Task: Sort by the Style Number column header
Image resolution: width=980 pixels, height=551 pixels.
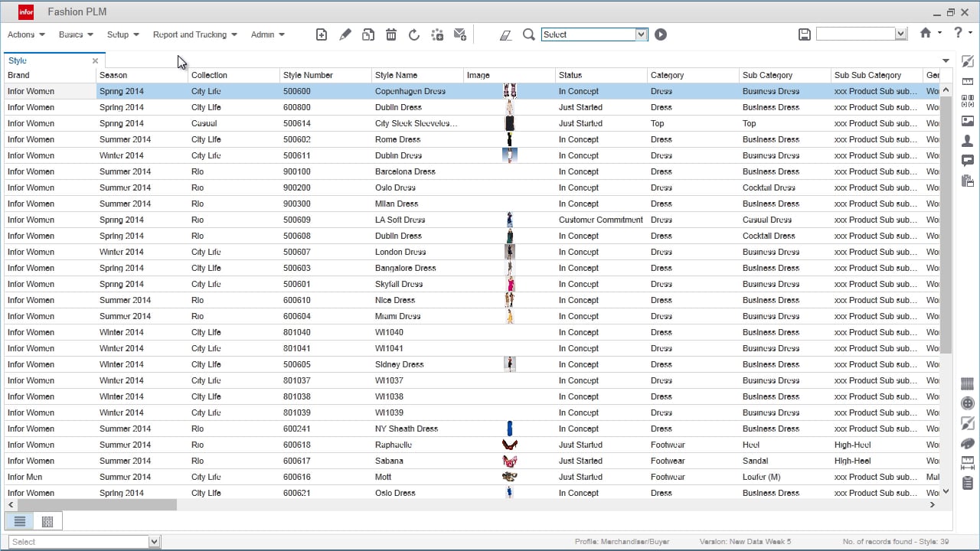Action: pos(308,75)
